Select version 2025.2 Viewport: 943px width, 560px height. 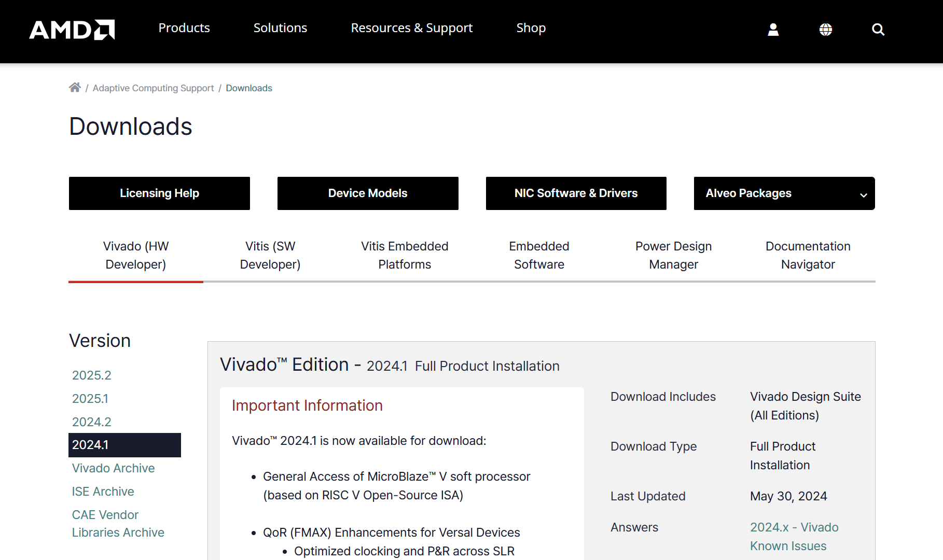(x=92, y=375)
